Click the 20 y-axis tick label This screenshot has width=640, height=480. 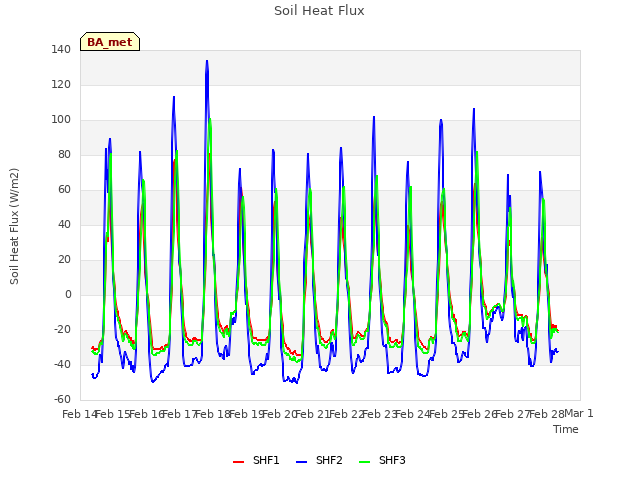pos(64,259)
